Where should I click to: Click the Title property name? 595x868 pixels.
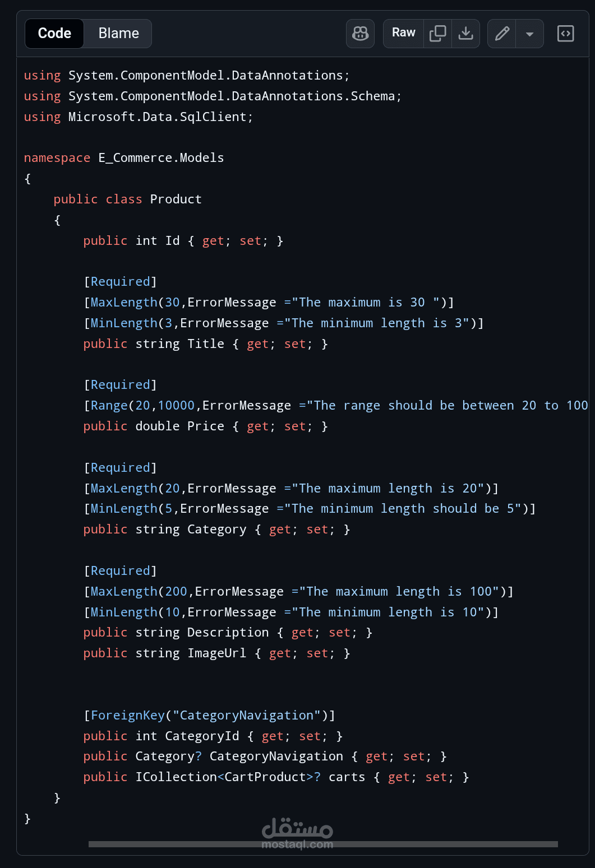click(x=206, y=344)
